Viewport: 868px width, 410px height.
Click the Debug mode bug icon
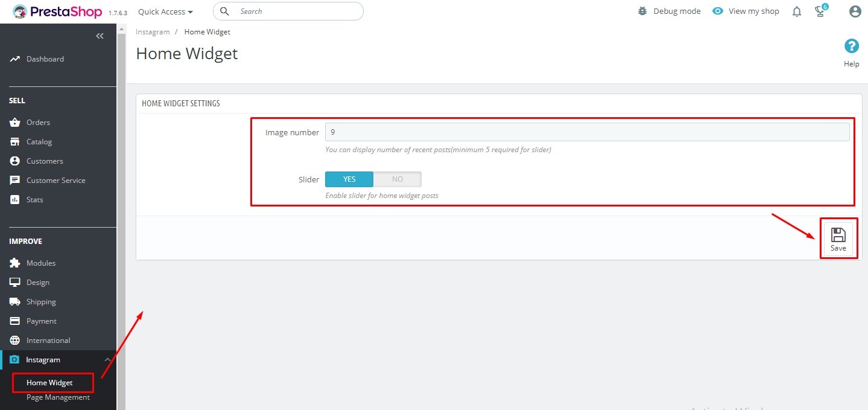point(642,11)
